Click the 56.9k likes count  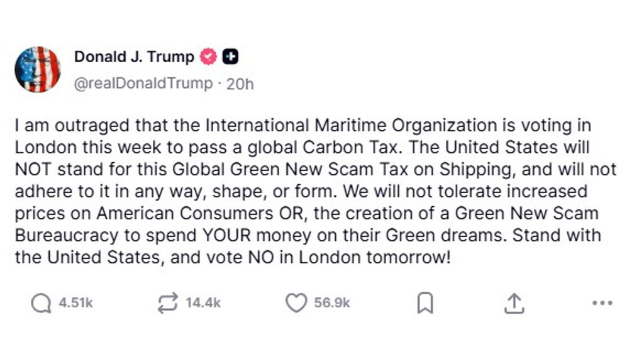pyautogui.click(x=332, y=304)
